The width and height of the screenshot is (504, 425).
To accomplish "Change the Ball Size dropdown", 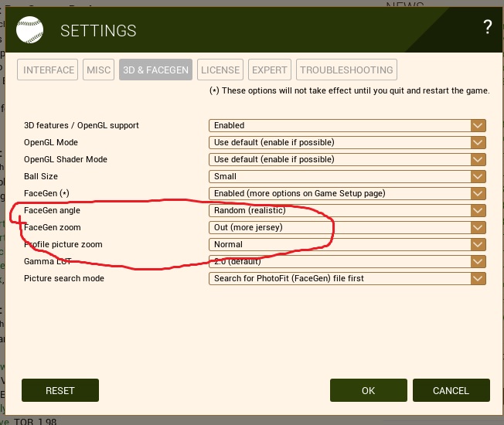I will 347,176.
